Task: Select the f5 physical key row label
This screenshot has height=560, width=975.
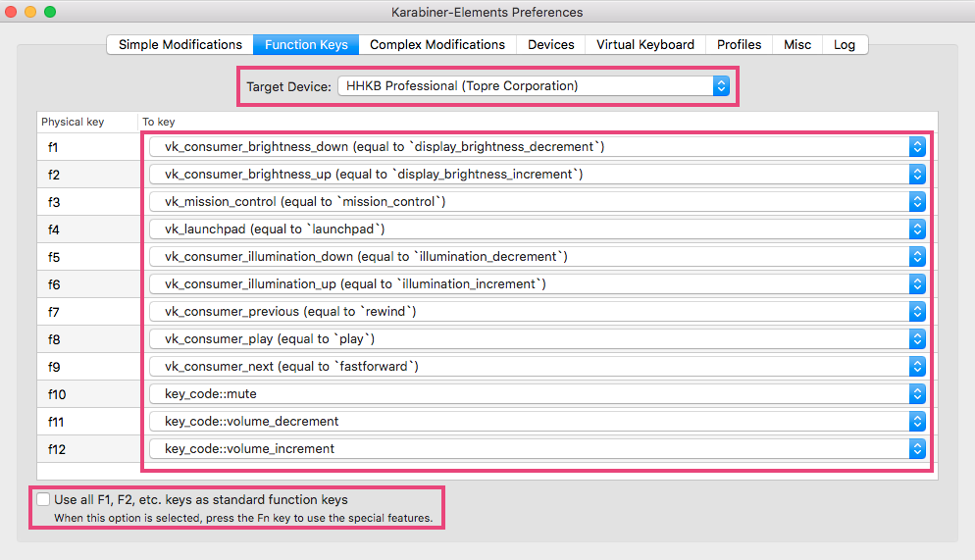Action: click(x=54, y=257)
